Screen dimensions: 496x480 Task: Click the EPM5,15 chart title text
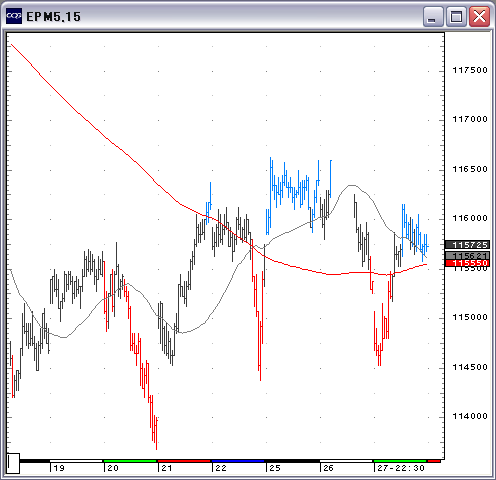53,17
